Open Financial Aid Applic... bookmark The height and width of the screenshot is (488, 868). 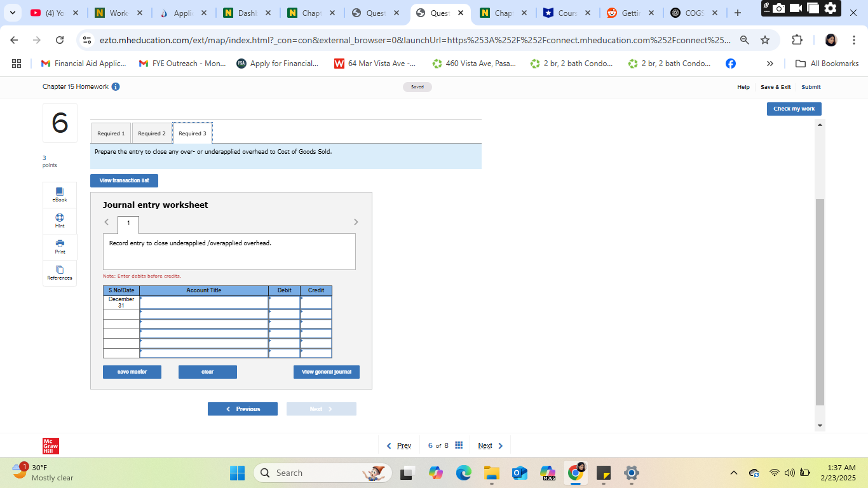83,64
